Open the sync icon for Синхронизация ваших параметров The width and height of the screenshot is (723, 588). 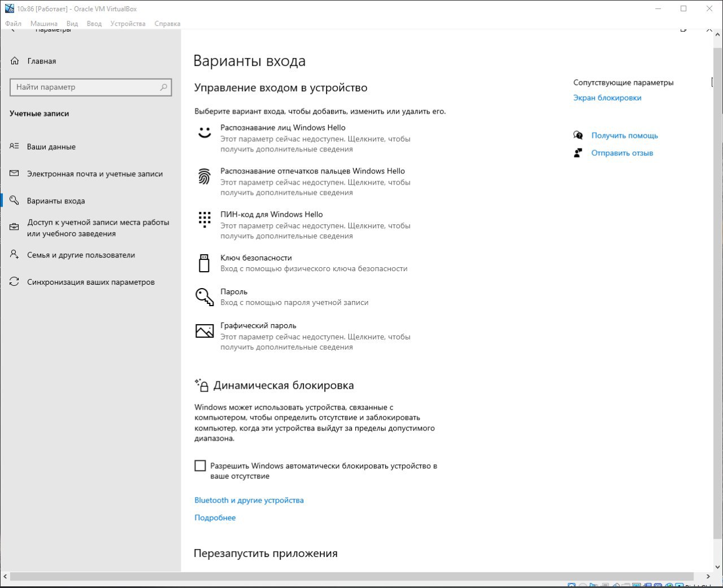[x=15, y=282]
